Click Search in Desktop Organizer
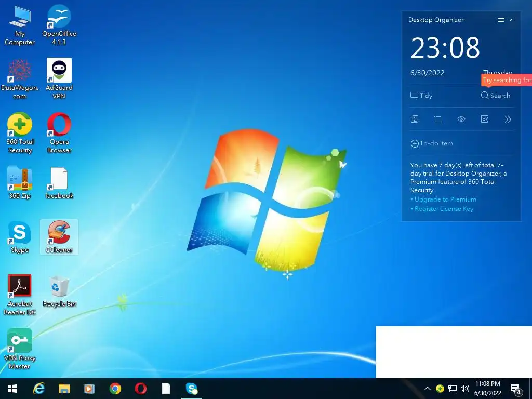 point(495,96)
